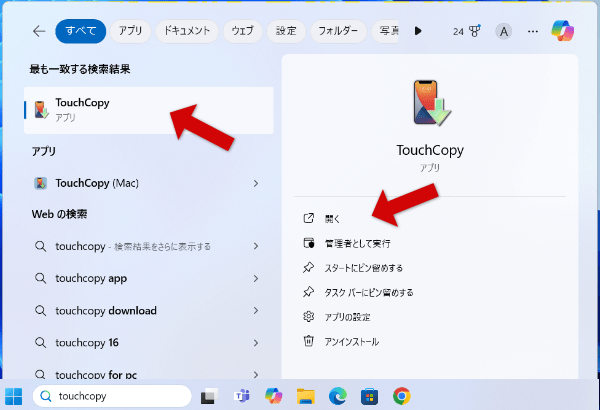Expand the TouchCopy (Mac) result chevron

pyautogui.click(x=256, y=184)
